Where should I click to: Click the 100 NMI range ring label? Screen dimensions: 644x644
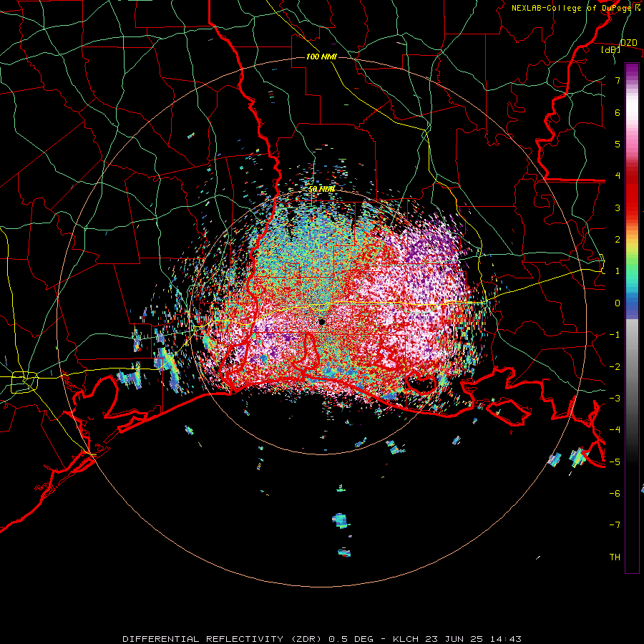(x=321, y=57)
